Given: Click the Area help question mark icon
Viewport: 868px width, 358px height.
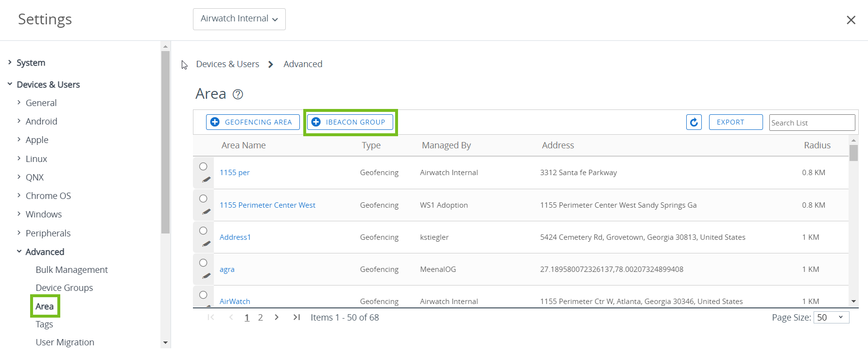Looking at the screenshot, I should 238,94.
